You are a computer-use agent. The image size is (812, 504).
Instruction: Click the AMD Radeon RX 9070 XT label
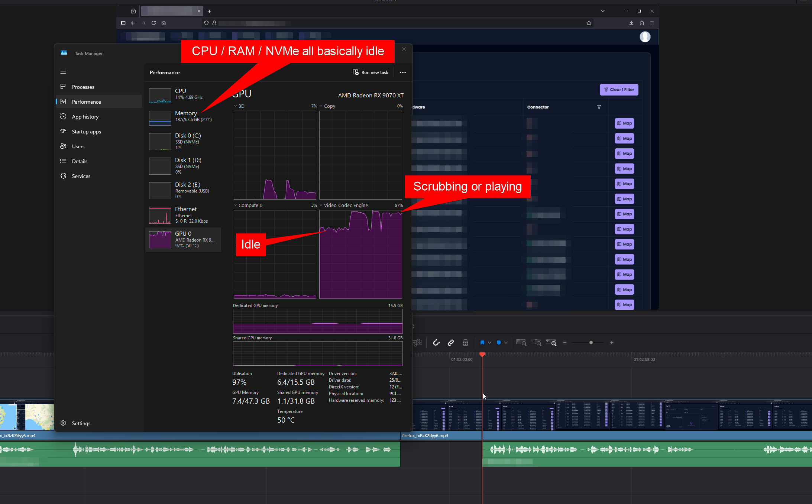click(x=371, y=96)
